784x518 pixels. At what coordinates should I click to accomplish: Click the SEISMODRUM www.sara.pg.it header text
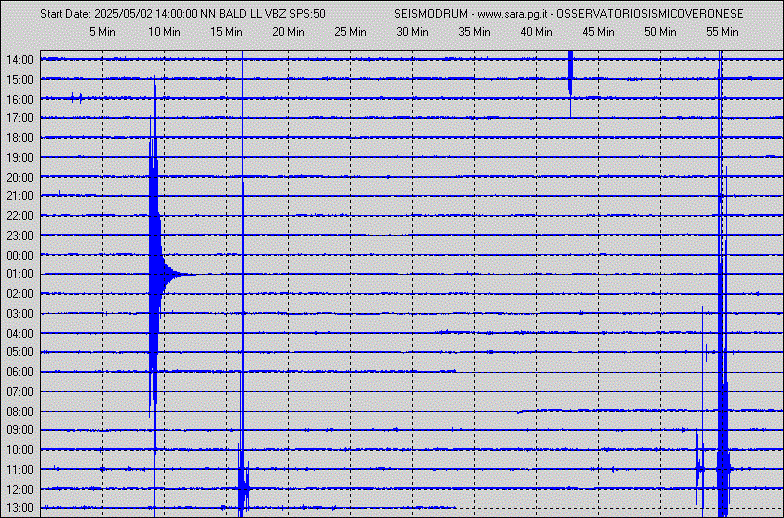[x=568, y=14]
